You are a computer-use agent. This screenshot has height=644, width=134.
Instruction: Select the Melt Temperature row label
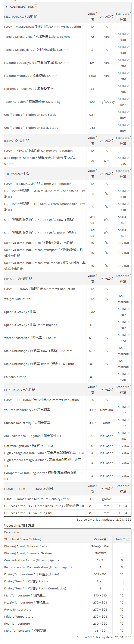pyautogui.click(x=25, y=595)
